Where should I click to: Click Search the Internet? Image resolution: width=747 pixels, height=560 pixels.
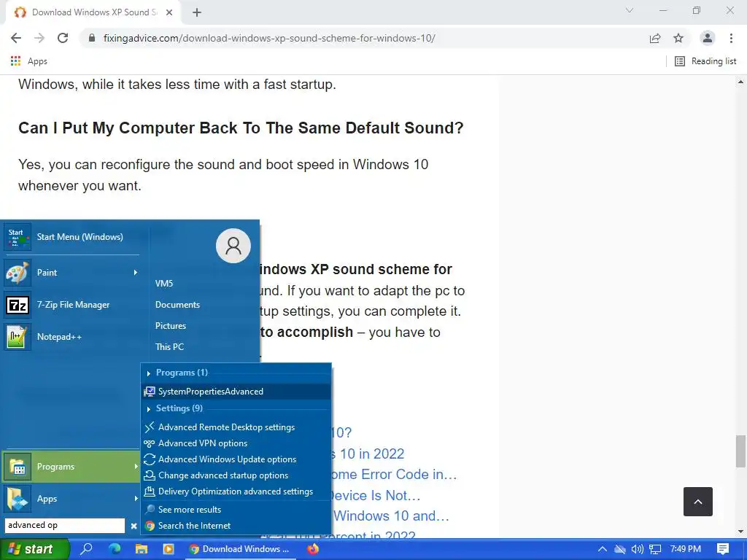click(x=236, y=526)
